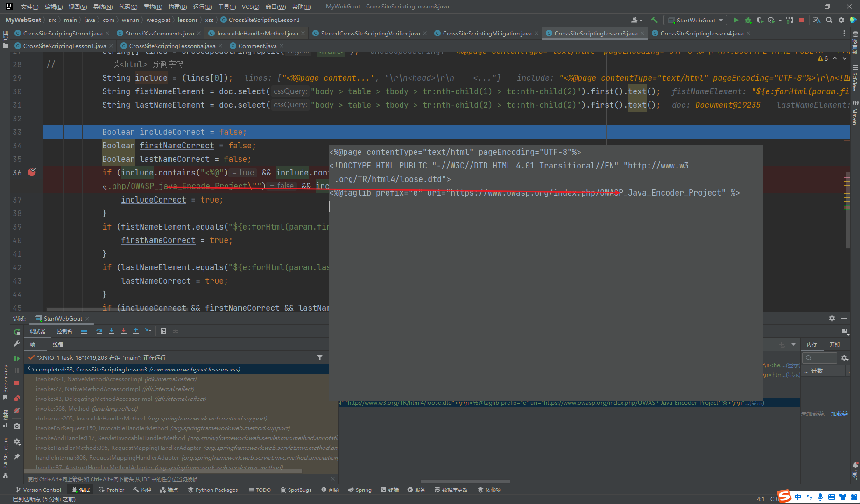860x504 pixels.
Task: Open SpotBugs tool window
Action: tap(296, 490)
